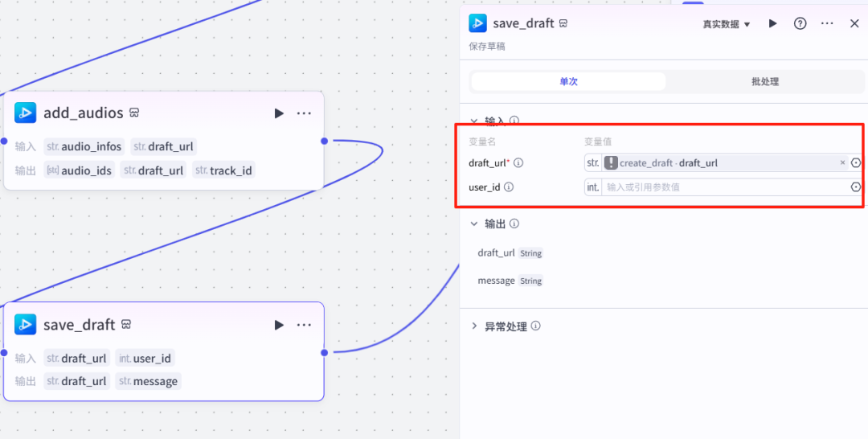
Task: Click the 保存草稿 description text
Action: point(487,47)
